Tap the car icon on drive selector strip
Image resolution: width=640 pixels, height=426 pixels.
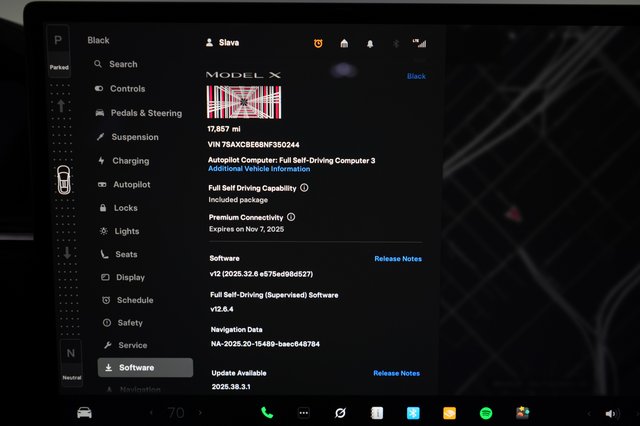click(64, 180)
